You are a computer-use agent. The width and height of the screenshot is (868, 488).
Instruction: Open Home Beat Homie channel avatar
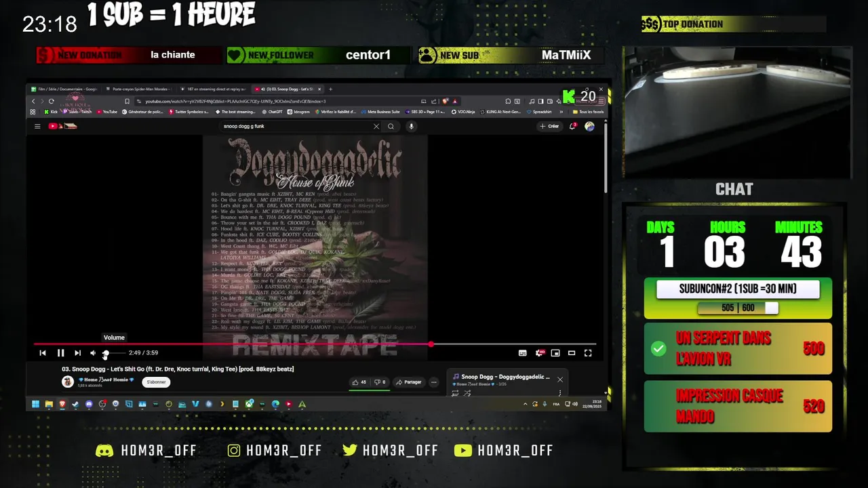coord(67,382)
